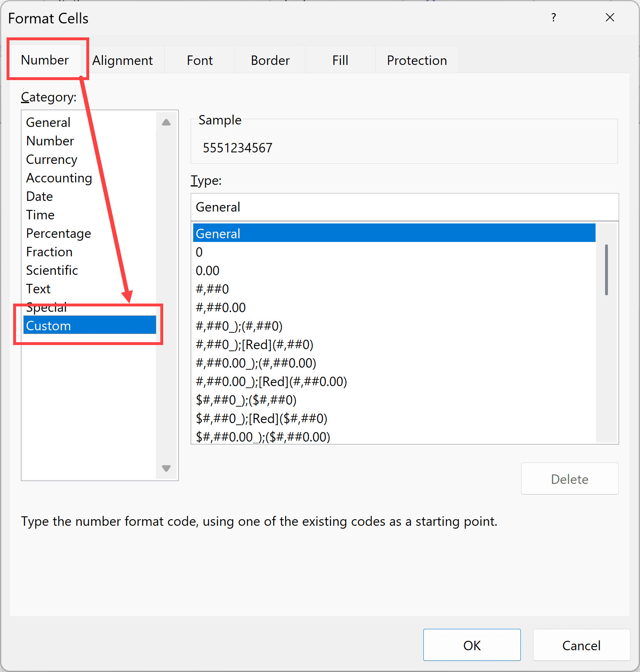Choose Currency in the Category list
This screenshot has width=640, height=672.
52,159
